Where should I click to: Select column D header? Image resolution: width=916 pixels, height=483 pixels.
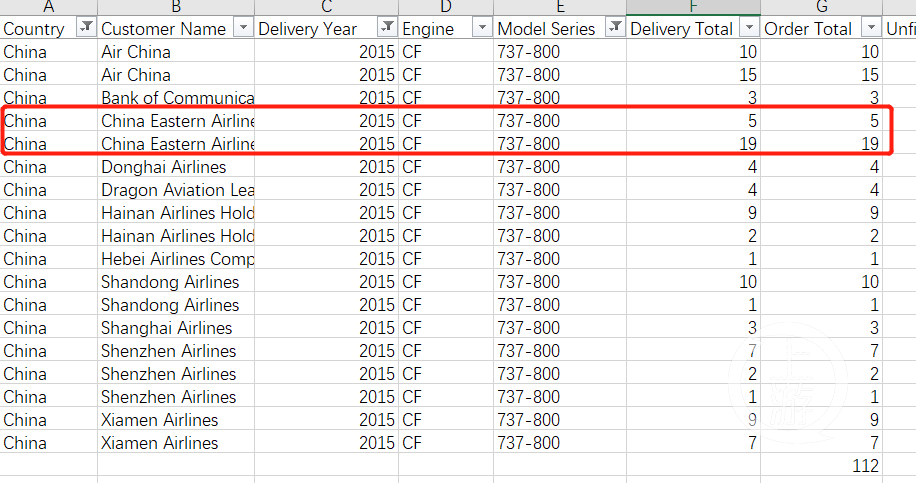445,7
